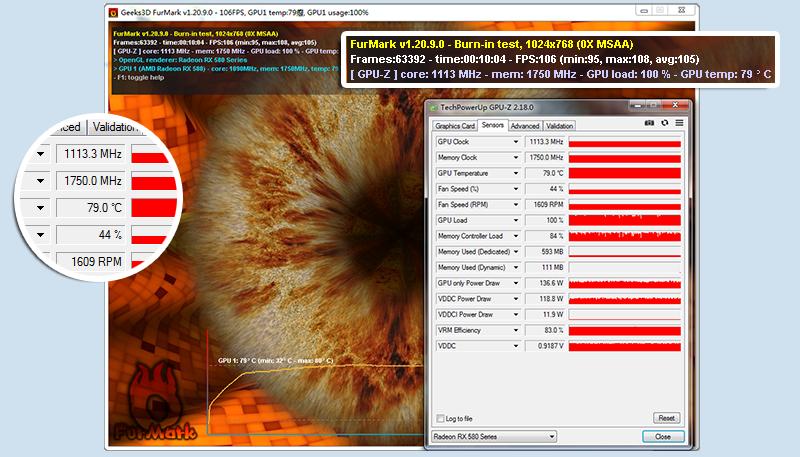
Task: Enable the Log to file checkbox
Action: [440, 418]
